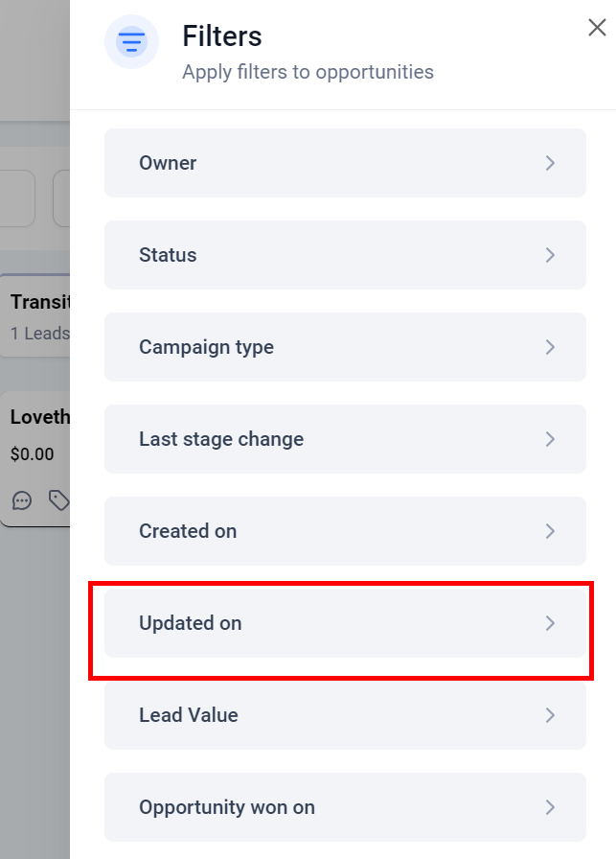This screenshot has width=616, height=859.
Task: Click the comment bubble icon on lead card
Action: pos(22,500)
